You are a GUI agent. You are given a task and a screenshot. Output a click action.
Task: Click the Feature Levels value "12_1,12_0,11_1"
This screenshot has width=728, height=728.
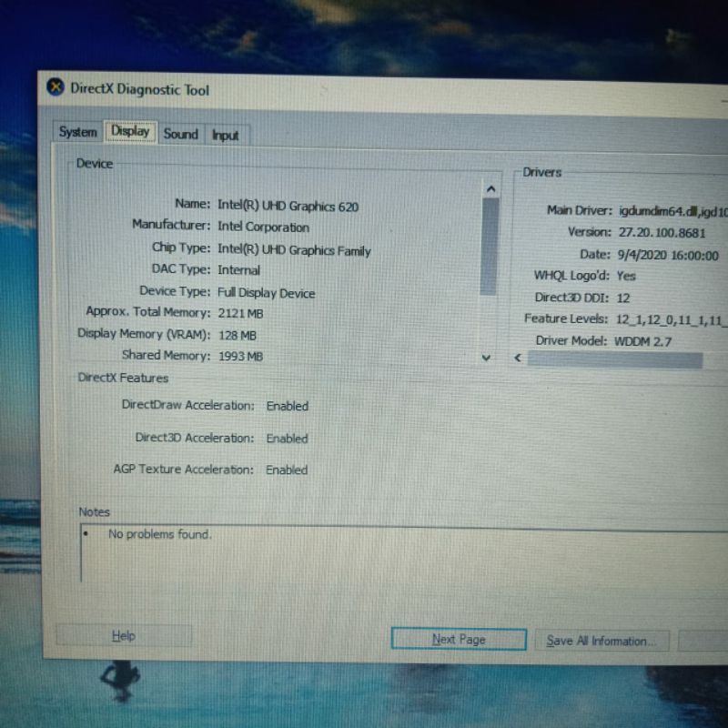[x=662, y=320]
